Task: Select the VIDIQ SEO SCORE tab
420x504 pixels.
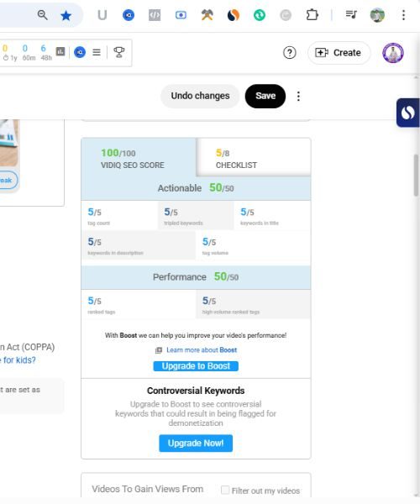Action: pyautogui.click(x=139, y=157)
